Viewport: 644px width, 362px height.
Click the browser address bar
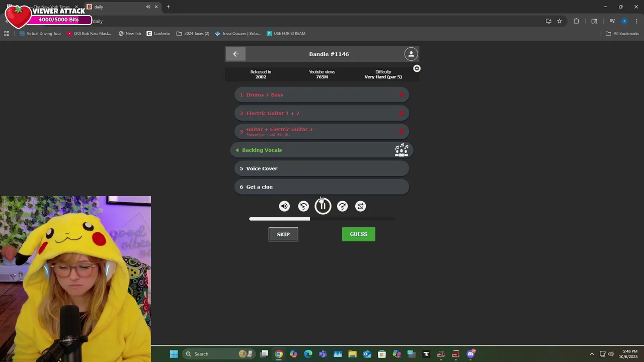point(317,21)
